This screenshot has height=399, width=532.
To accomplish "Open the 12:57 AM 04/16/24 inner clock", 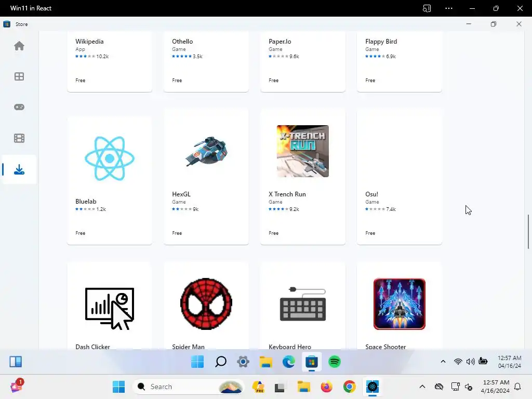I will coord(509,362).
